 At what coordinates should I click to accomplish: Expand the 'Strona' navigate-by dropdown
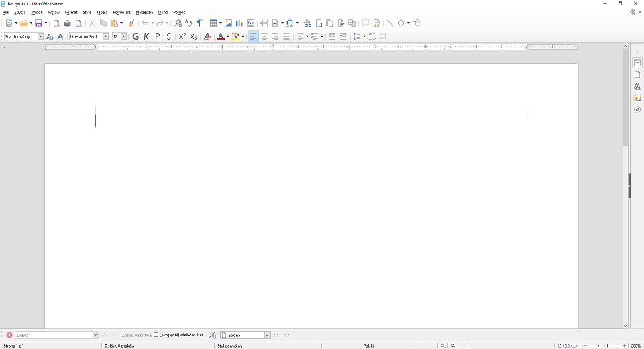click(x=267, y=335)
